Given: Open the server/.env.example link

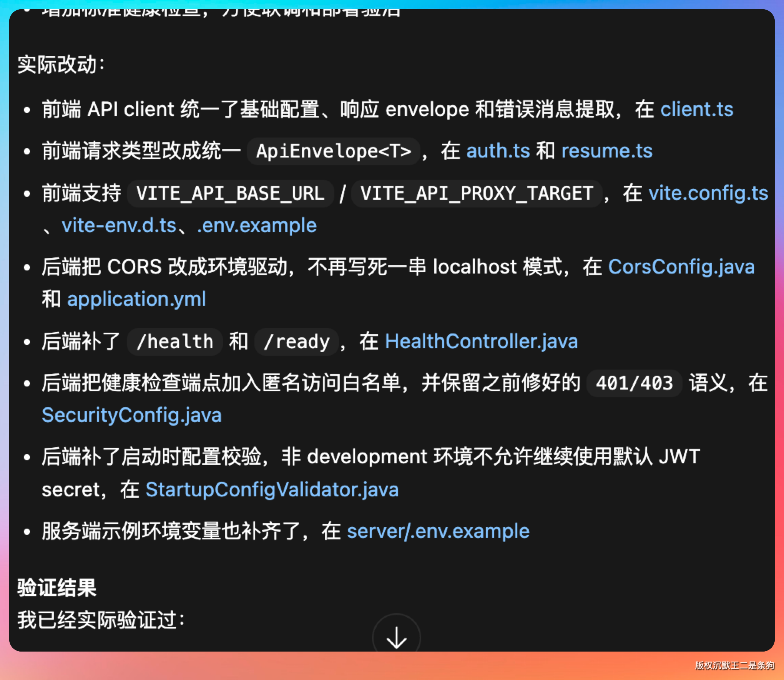Looking at the screenshot, I should click(438, 531).
